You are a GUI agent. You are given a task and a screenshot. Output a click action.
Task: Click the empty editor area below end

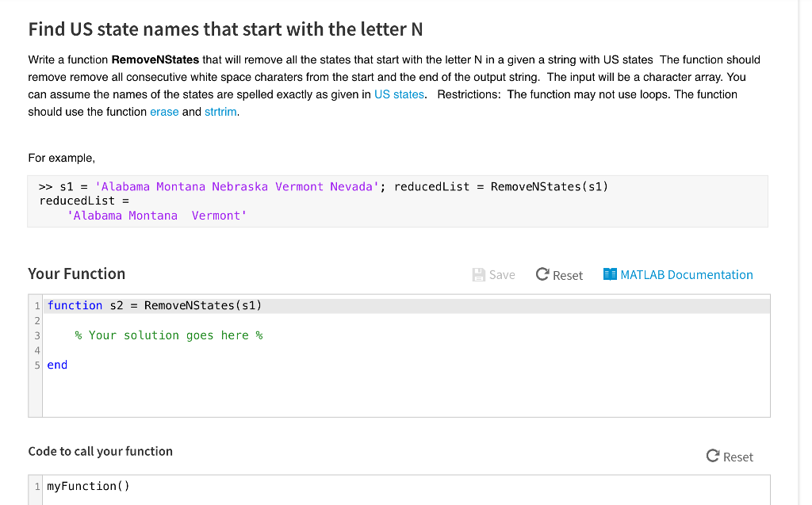coord(317,392)
